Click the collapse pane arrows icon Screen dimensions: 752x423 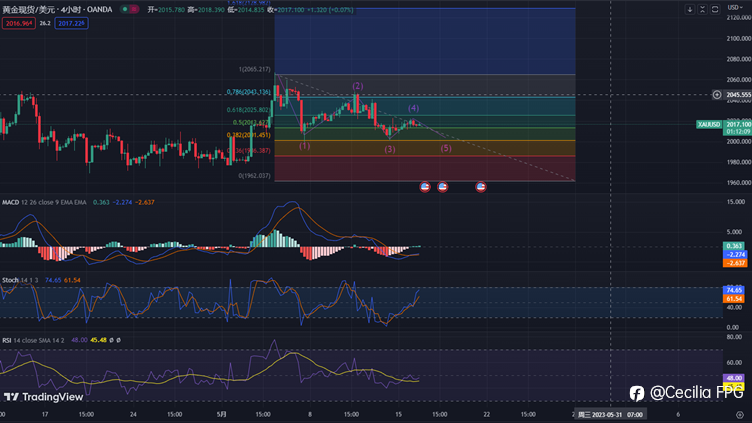tap(702, 9)
